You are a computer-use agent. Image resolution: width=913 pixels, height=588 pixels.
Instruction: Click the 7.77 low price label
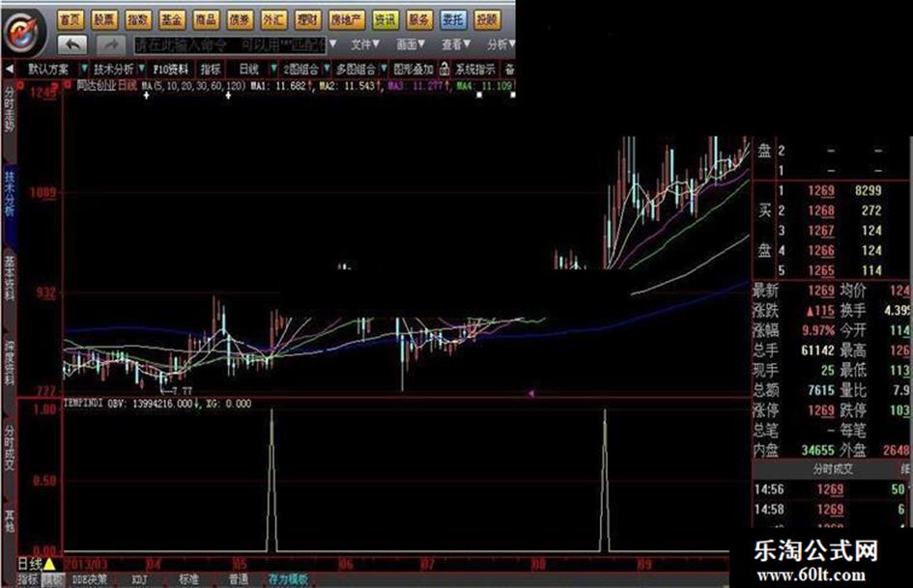click(x=183, y=391)
